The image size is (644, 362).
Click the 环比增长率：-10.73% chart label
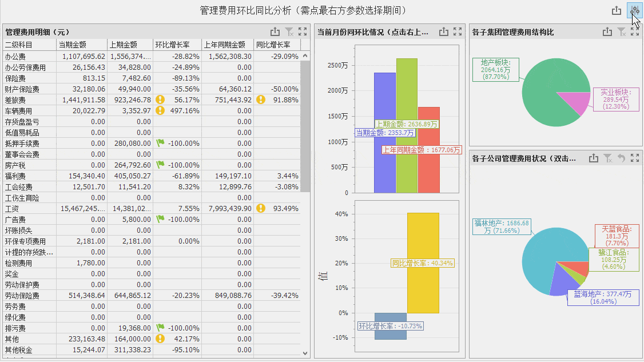tap(391, 326)
